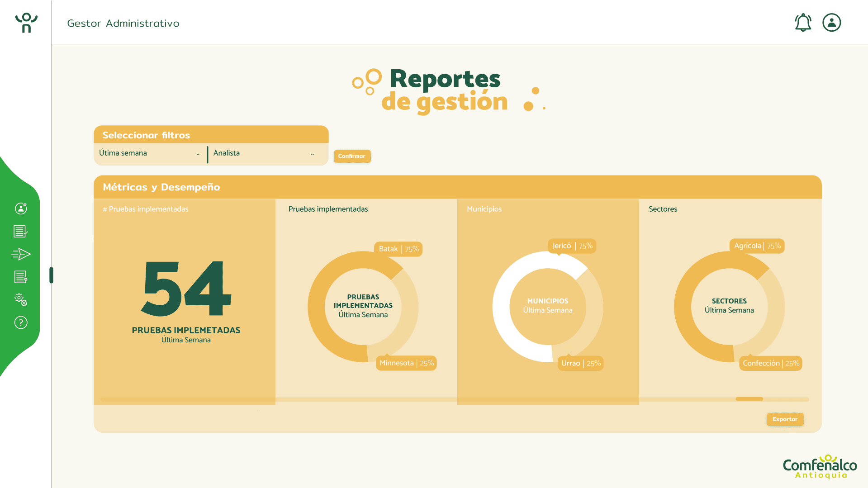Select the Urrao 25% chart label
This screenshot has width=868, height=488.
580,363
